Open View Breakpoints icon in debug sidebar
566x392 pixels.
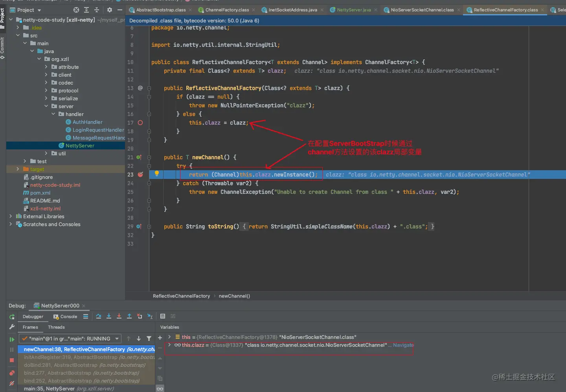pyautogui.click(x=12, y=373)
